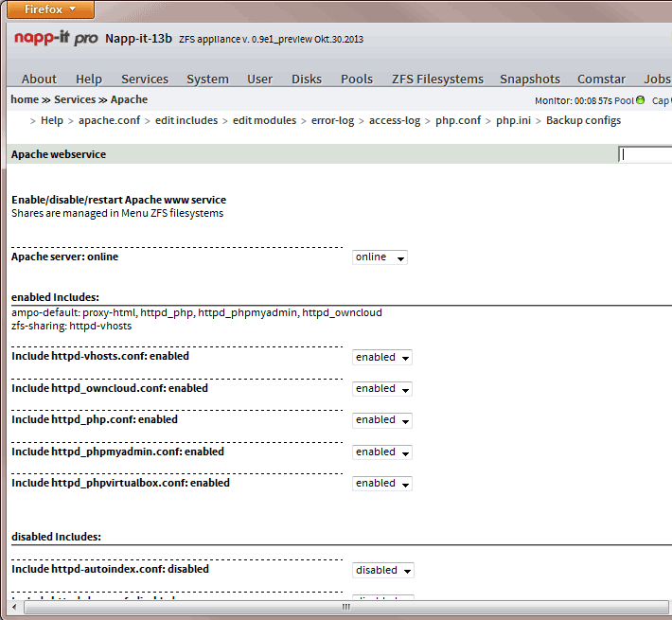The image size is (672, 620).
Task: Open the httpd-autoindex.conf disabled dropdown
Action: (383, 570)
